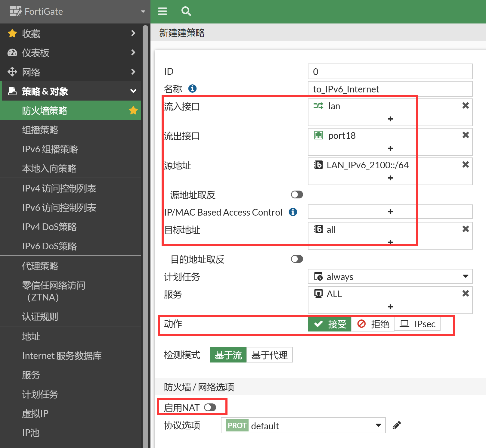
Task: Open IPv6 访问控制列表 in sidebar
Action: 59,208
